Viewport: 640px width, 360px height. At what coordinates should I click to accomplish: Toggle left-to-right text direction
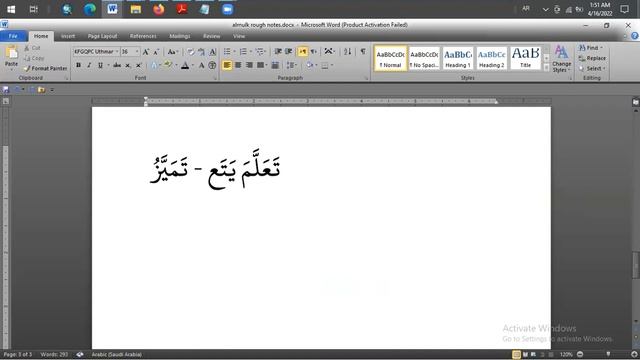click(x=302, y=51)
